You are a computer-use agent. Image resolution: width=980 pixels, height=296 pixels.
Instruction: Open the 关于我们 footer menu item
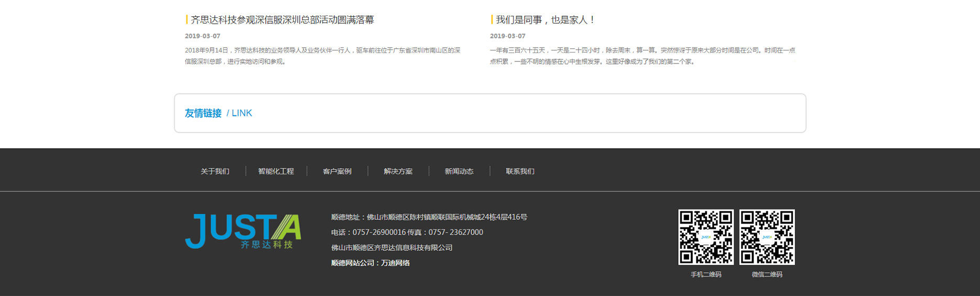[215, 171]
